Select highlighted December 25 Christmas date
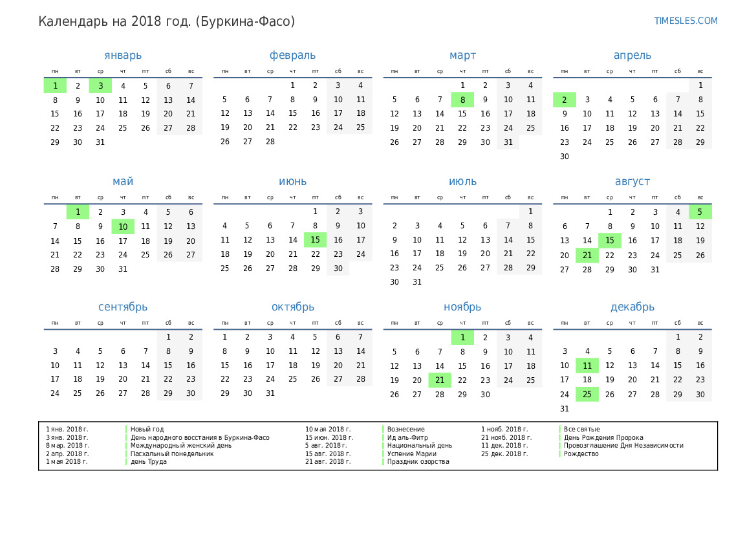Screen dimensions: 756x535 coord(587,395)
